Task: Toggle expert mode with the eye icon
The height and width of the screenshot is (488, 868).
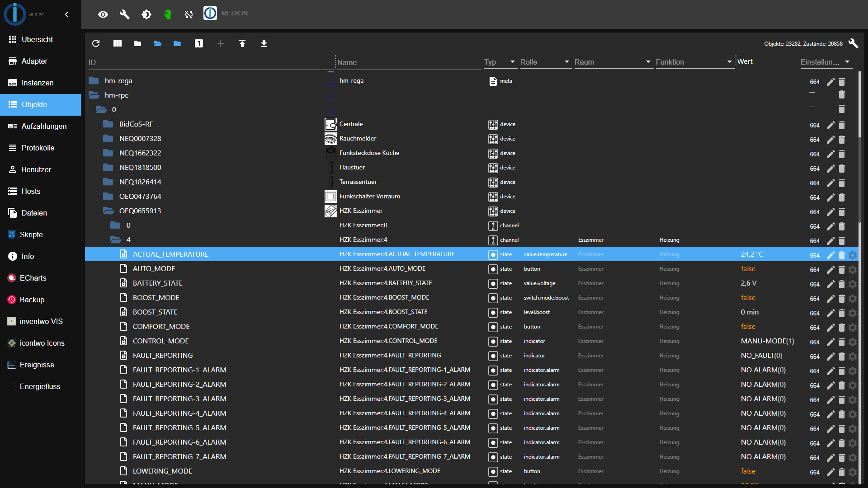Action: 103,14
